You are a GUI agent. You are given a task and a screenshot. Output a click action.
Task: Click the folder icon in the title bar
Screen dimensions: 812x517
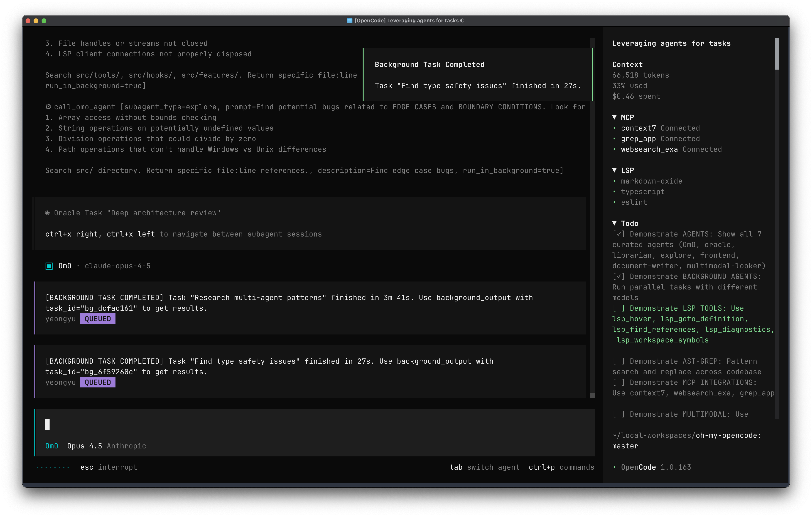[349, 21]
